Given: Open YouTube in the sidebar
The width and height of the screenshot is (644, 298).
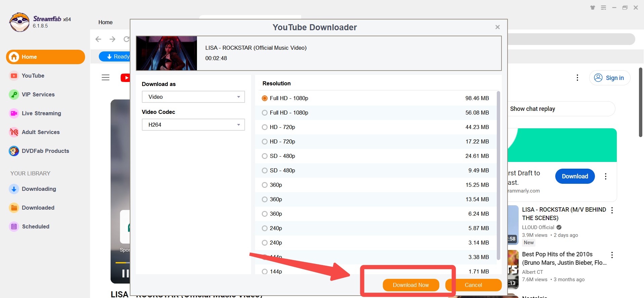Looking at the screenshot, I should 33,76.
